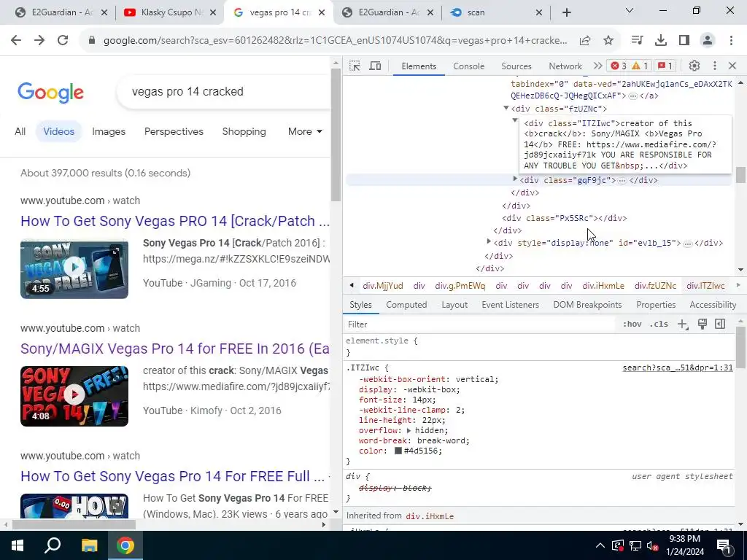Expand the div id evlb_15 node
Viewport: 747px width, 560px height.
click(x=488, y=242)
